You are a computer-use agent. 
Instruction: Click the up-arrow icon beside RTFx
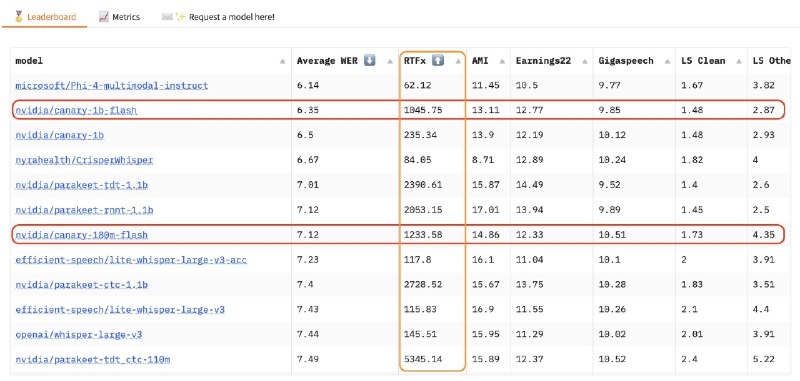(x=438, y=61)
